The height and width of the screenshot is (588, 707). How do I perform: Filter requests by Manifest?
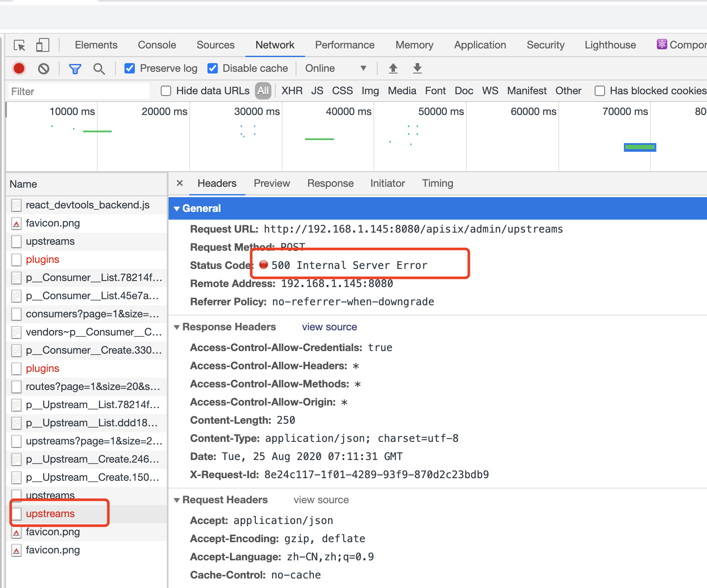(x=527, y=91)
